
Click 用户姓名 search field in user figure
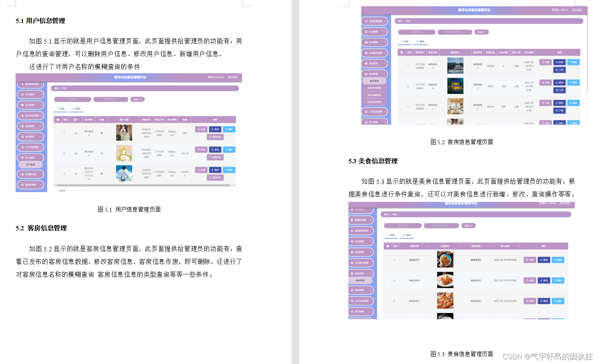(73, 99)
